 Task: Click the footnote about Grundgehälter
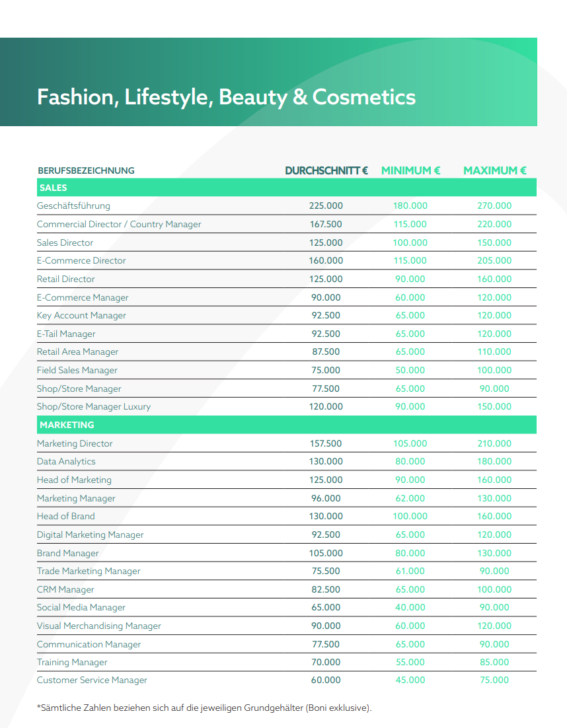(x=204, y=708)
